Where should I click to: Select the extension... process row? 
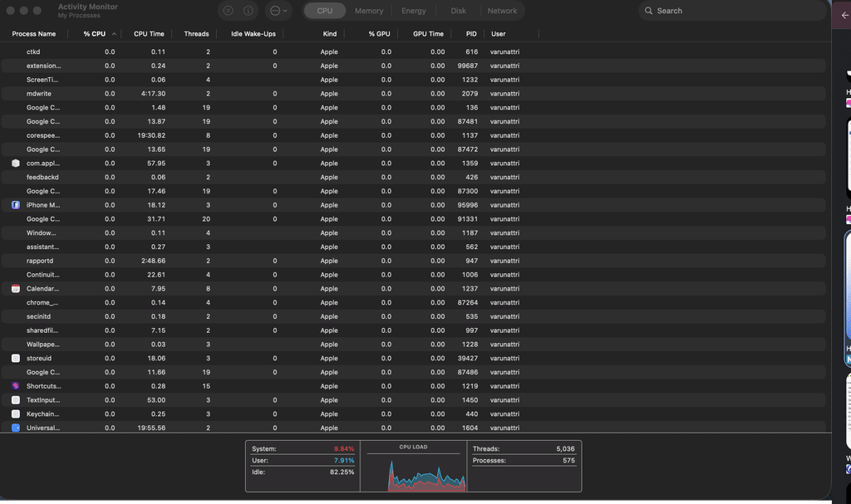(414, 66)
